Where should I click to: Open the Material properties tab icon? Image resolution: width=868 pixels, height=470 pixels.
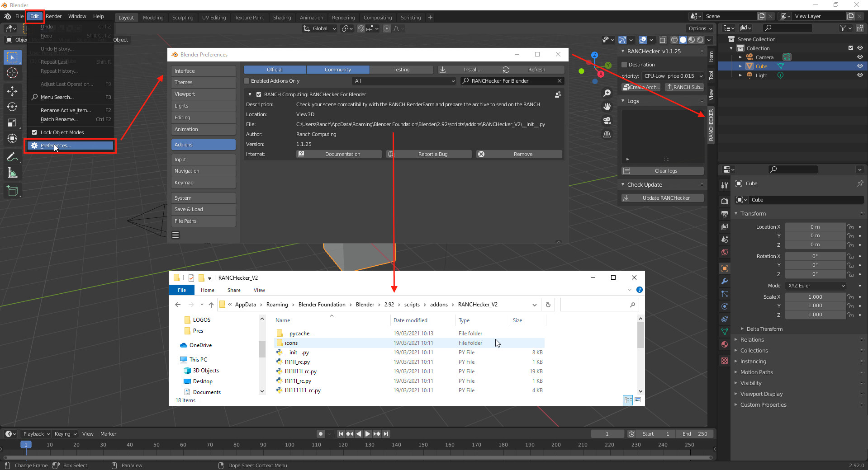tap(725, 344)
